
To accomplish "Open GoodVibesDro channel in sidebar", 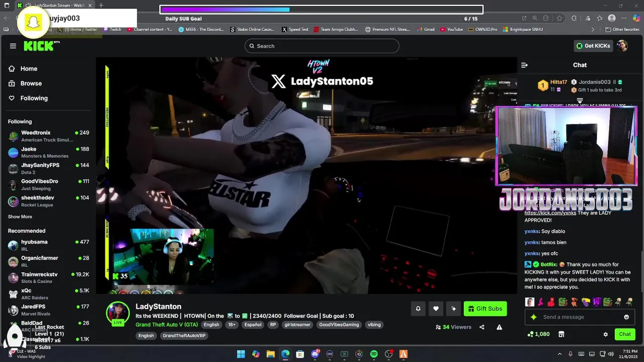I will click(48, 185).
